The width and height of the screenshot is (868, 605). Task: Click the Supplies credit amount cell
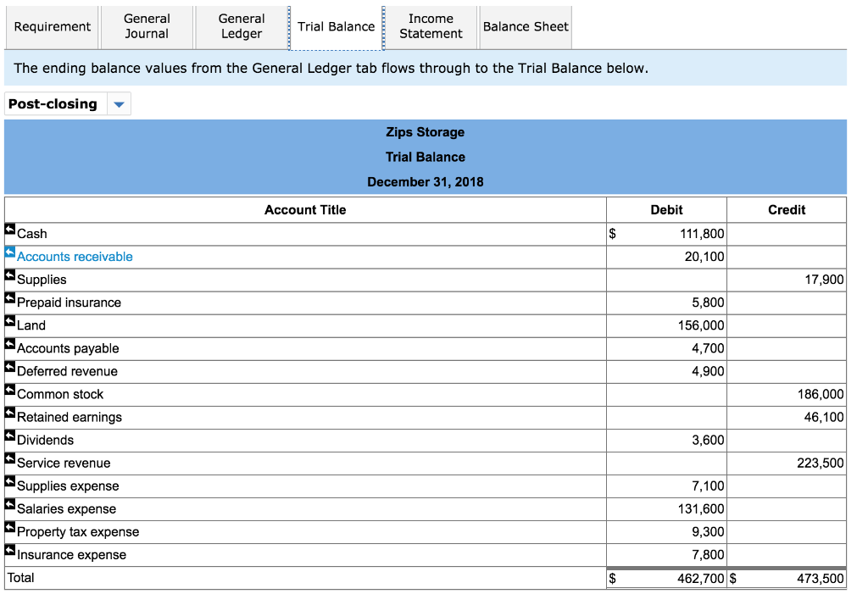coord(786,279)
